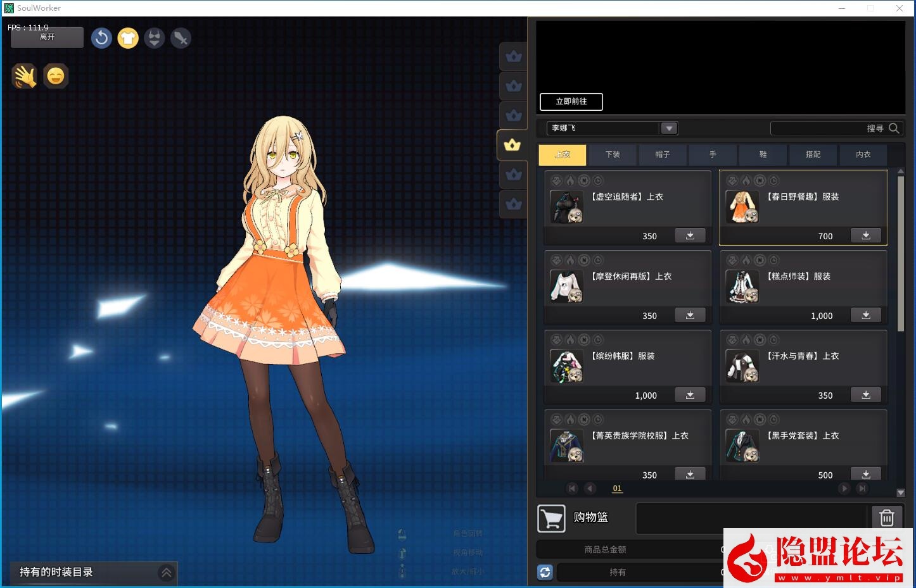Screen dimensions: 916x588
Task: Add 【菁英贵族学院校服】上衣 to basket
Action: 690,474
